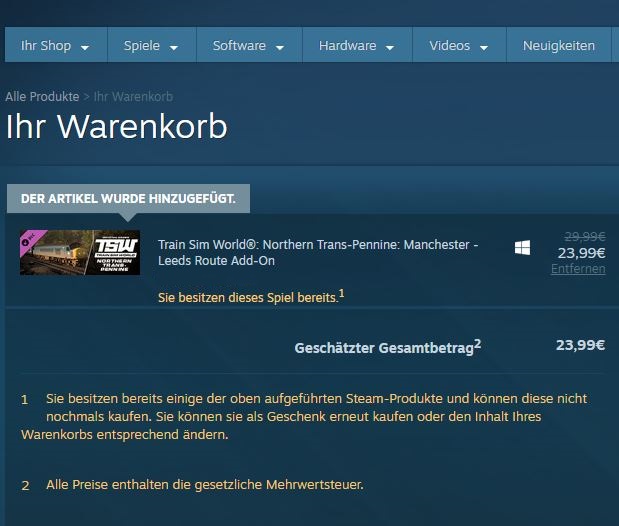Open the Train Sim World thumbnail image
This screenshot has width=619, height=526.
(80, 252)
